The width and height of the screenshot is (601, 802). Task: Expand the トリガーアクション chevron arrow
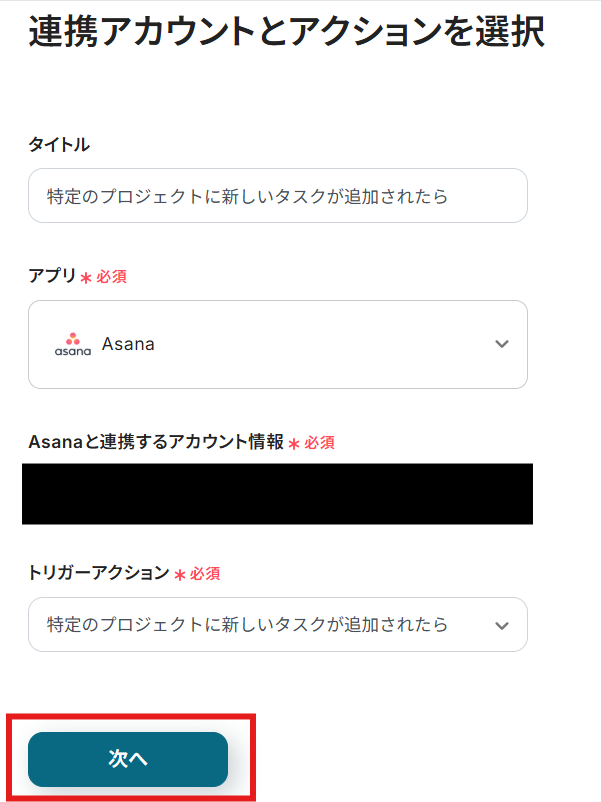[502, 625]
